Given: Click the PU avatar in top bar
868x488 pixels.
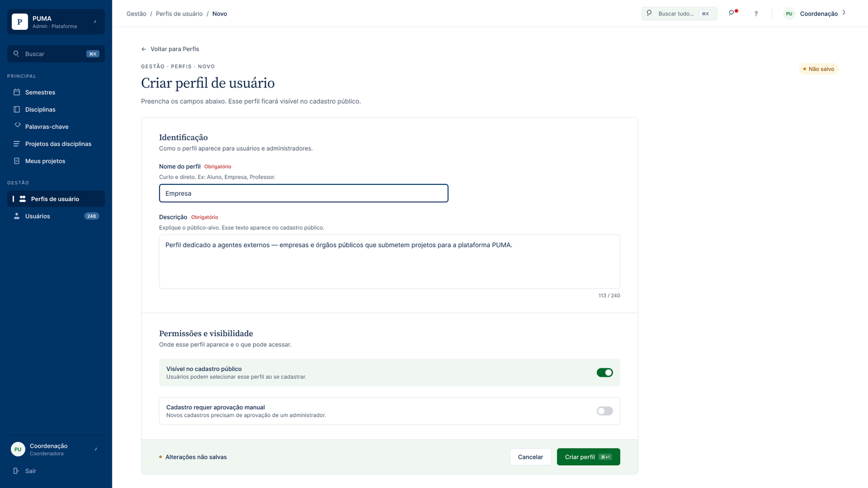Looking at the screenshot, I should 789,14.
